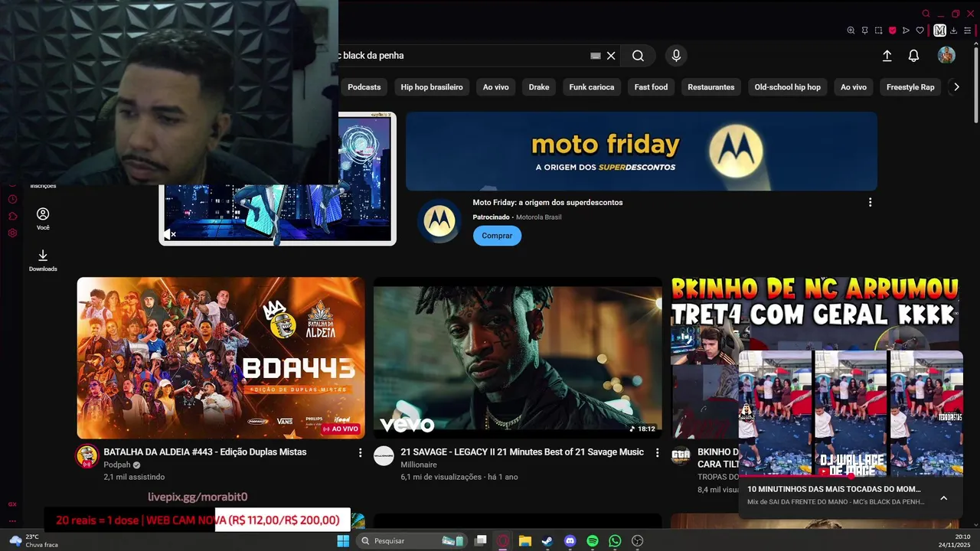The height and width of the screenshot is (551, 980).
Task: Open browser downloads tray icon
Action: 954,31
